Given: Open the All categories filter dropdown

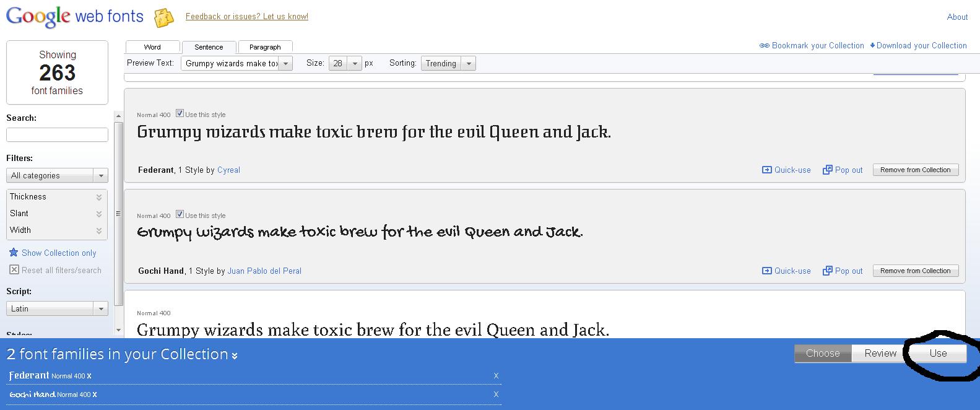Looking at the screenshot, I should [57, 175].
